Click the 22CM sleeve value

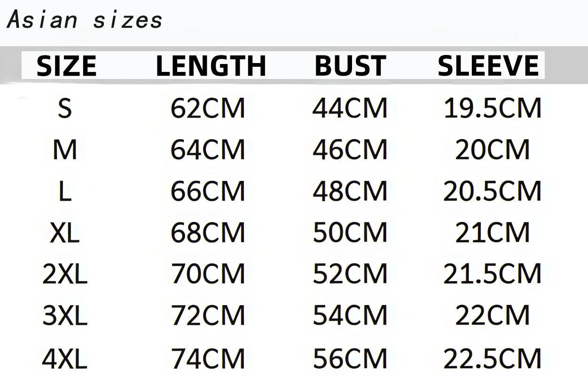[x=493, y=315]
